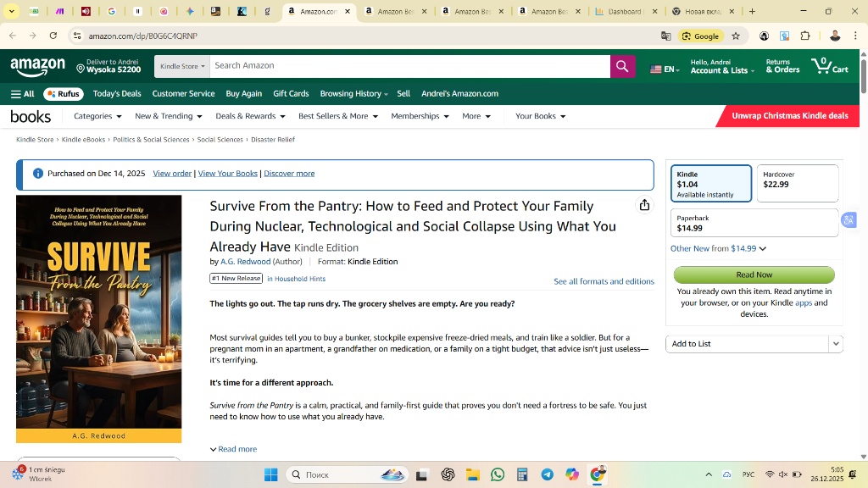The width and height of the screenshot is (868, 488).
Task: Open the Add to List dropdown arrow
Action: pyautogui.click(x=836, y=344)
